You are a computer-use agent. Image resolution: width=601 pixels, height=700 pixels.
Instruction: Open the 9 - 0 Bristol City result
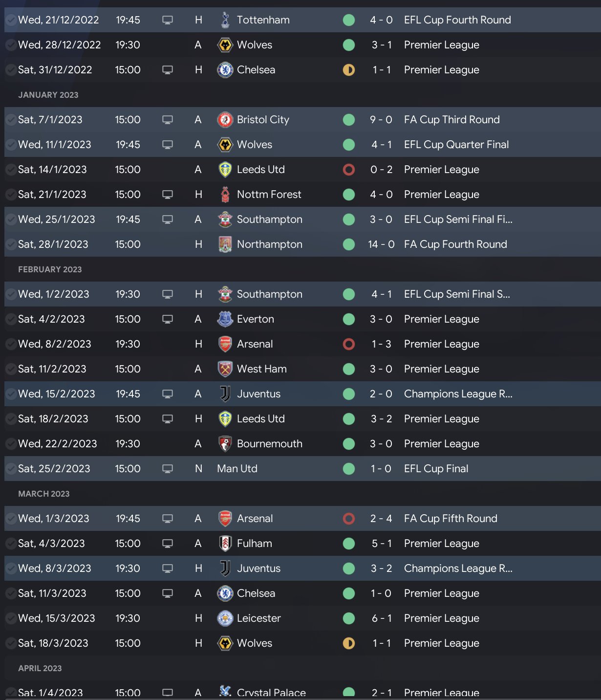point(381,120)
